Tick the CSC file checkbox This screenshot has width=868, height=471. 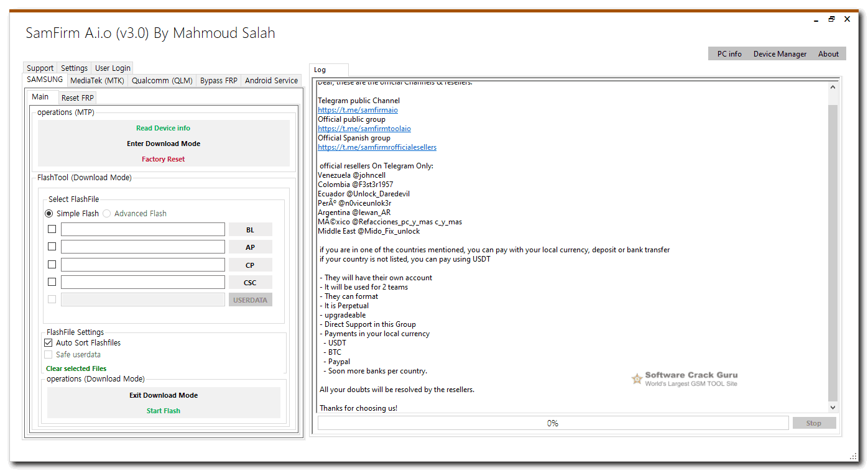pyautogui.click(x=52, y=282)
